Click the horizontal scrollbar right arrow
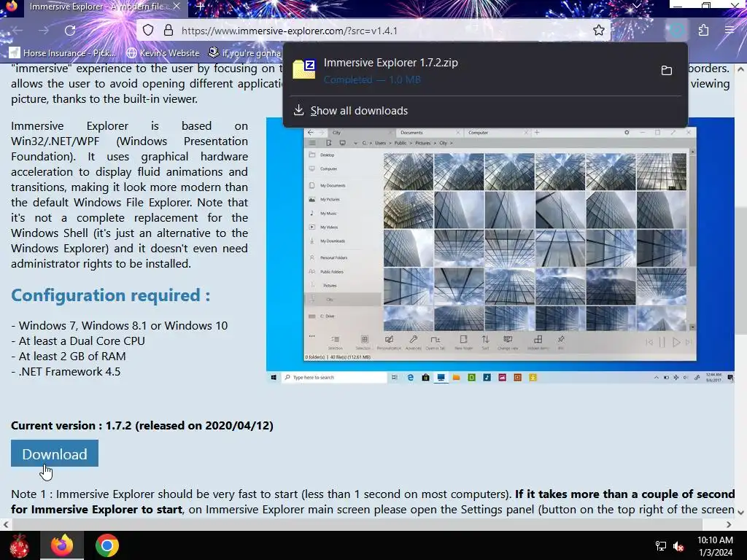Viewport: 747px width, 560px height. [729, 524]
